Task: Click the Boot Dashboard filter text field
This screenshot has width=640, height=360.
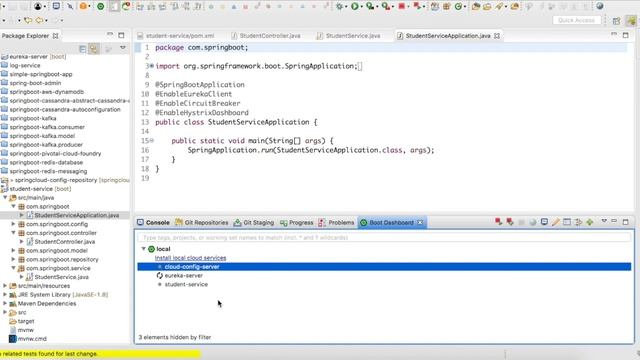Action: 384,237
